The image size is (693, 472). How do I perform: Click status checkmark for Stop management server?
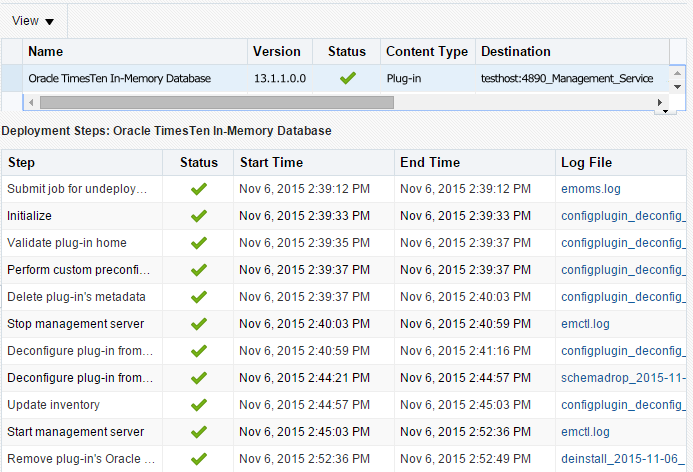point(198,324)
